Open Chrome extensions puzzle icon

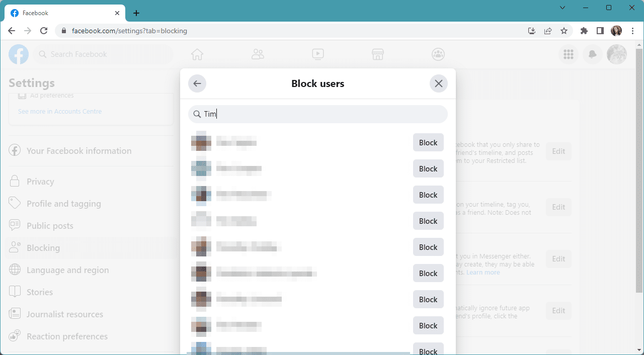tap(584, 31)
